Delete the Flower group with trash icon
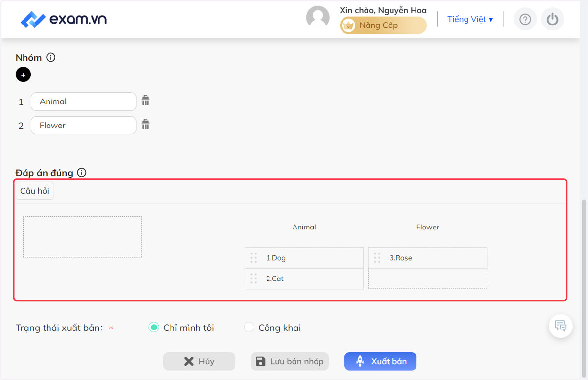 [x=146, y=124]
